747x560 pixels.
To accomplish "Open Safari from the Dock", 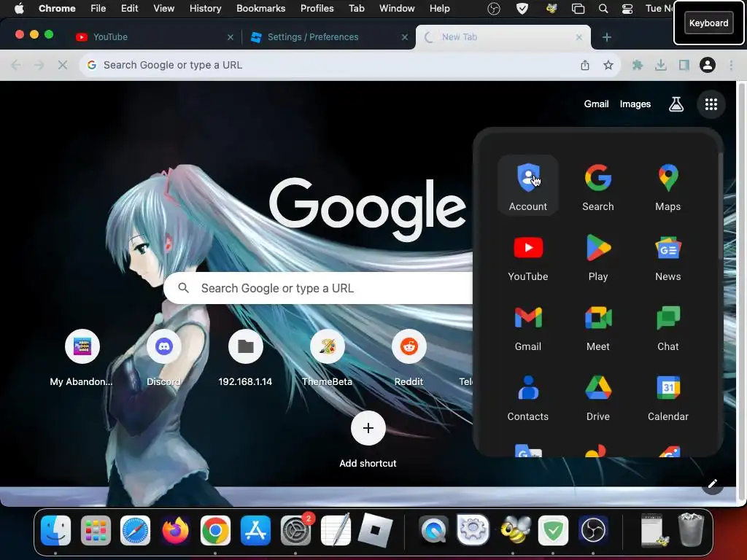I will [135, 530].
